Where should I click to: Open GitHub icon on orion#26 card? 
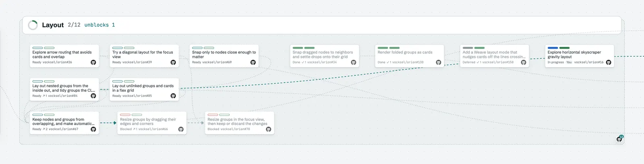[x=93, y=62]
